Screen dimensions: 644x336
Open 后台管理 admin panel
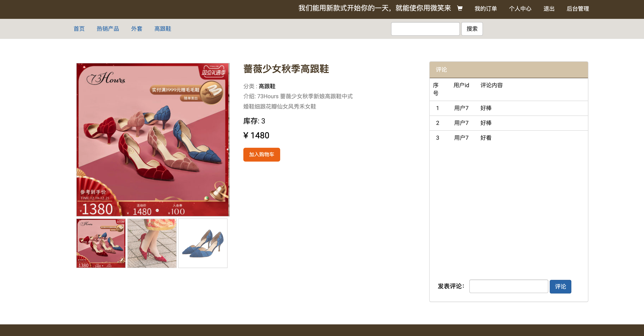(578, 8)
